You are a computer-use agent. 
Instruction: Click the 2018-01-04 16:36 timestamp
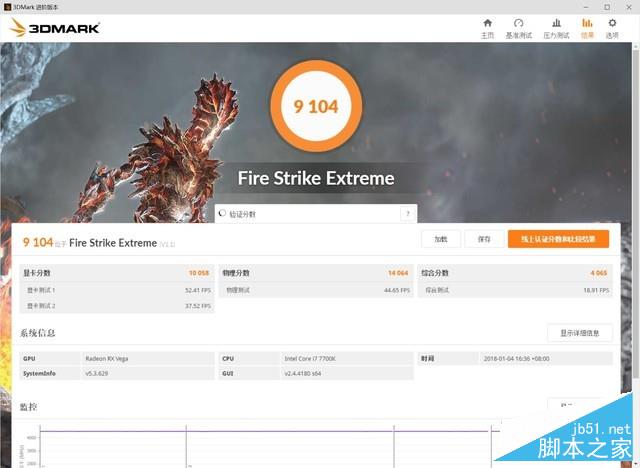(517, 359)
